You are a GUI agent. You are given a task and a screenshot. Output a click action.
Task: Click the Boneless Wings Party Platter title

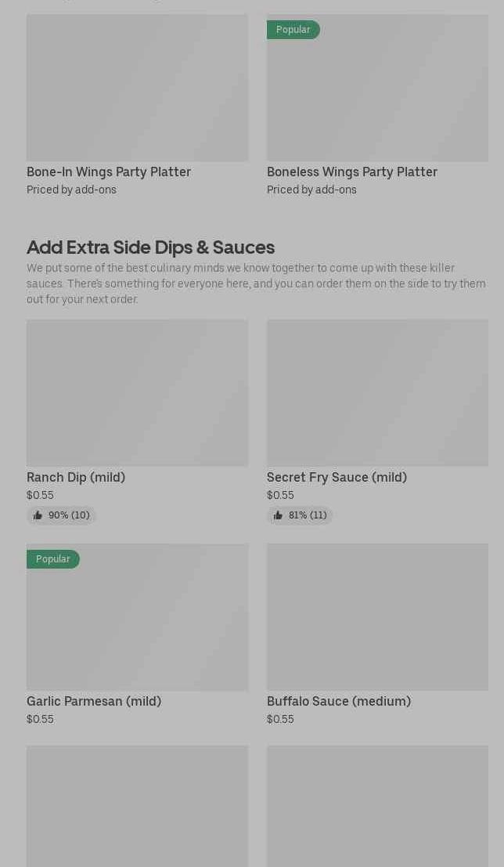point(352,172)
